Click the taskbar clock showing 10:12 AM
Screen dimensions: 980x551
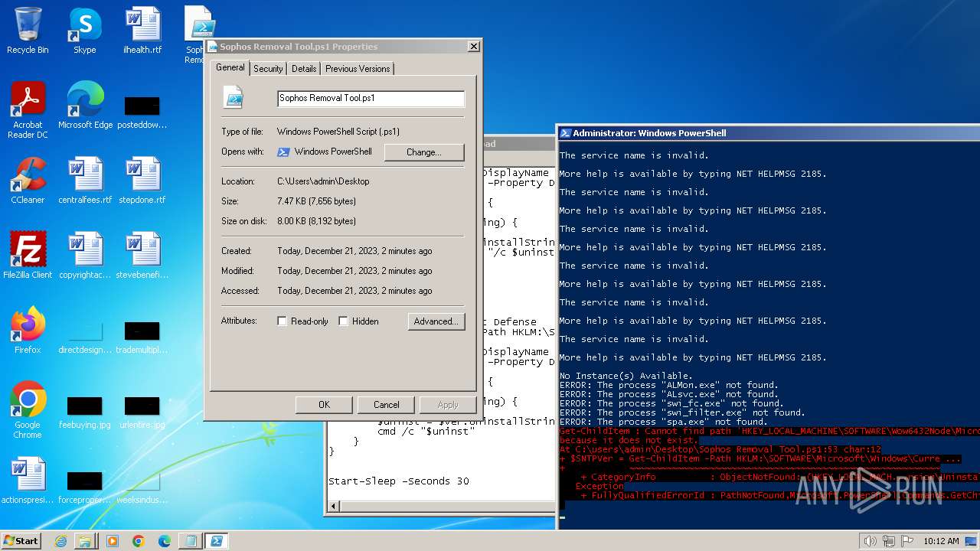click(x=941, y=541)
